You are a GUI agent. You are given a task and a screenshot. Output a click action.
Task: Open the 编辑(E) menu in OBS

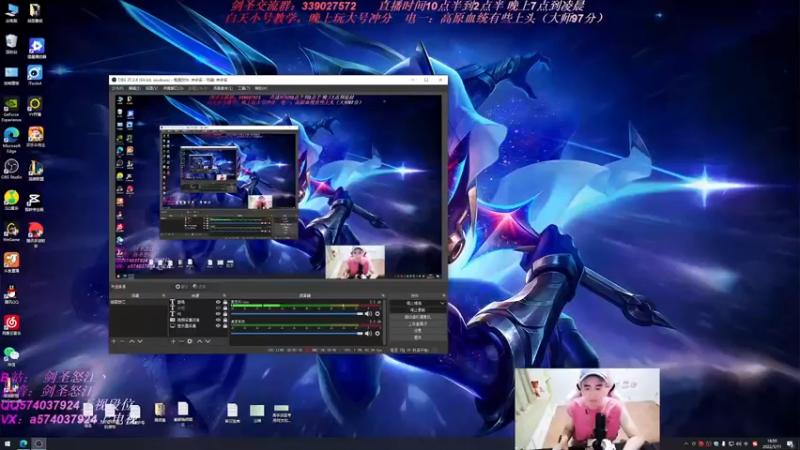[x=134, y=88]
